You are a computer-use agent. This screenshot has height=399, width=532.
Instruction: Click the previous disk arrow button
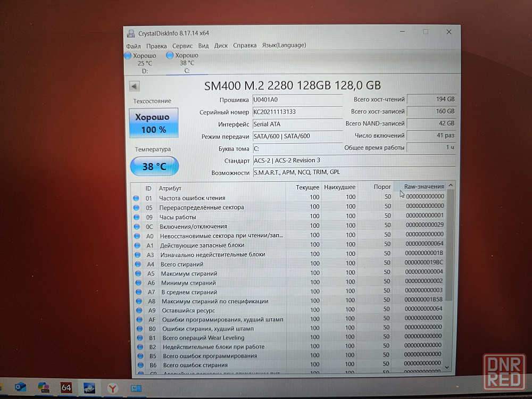[135, 86]
